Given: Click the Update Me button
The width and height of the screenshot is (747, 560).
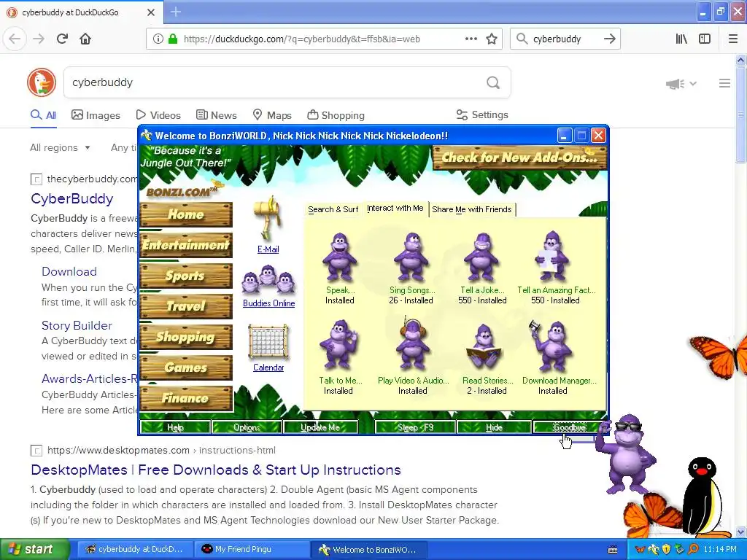Looking at the screenshot, I should (320, 427).
